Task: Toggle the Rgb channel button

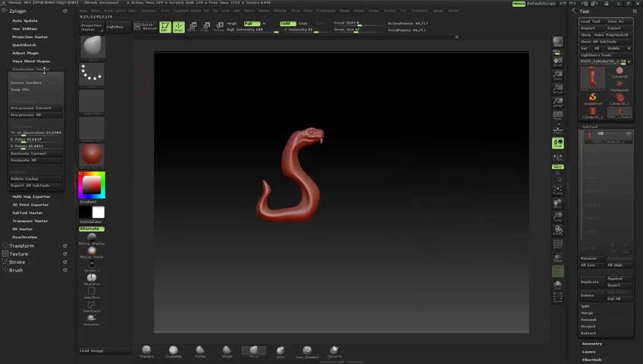Action: pyautogui.click(x=252, y=24)
